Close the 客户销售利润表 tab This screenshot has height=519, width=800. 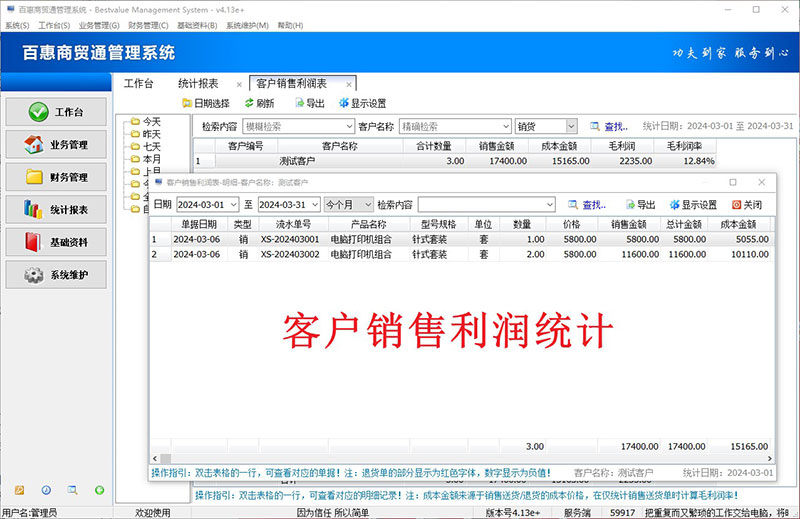(x=348, y=85)
